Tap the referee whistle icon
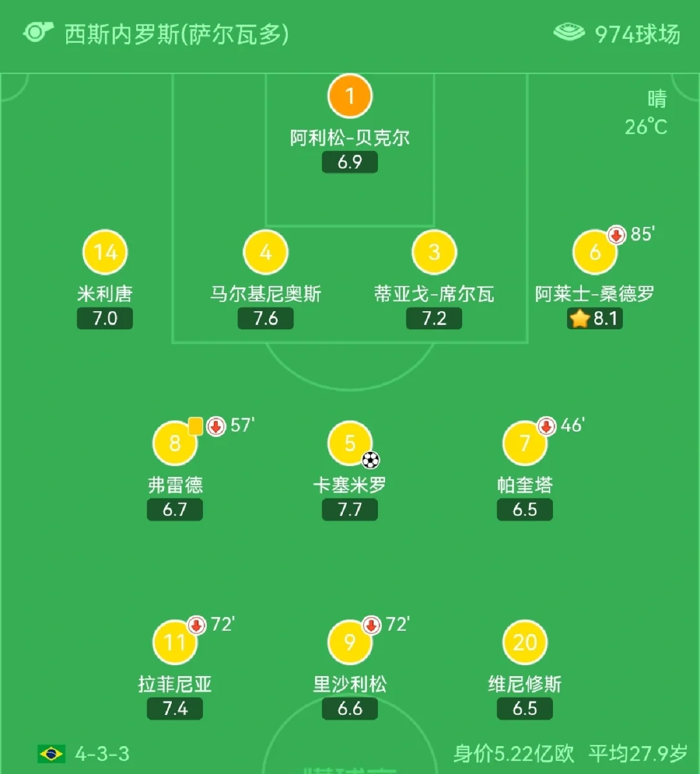The height and width of the screenshot is (774, 700). tap(38, 32)
